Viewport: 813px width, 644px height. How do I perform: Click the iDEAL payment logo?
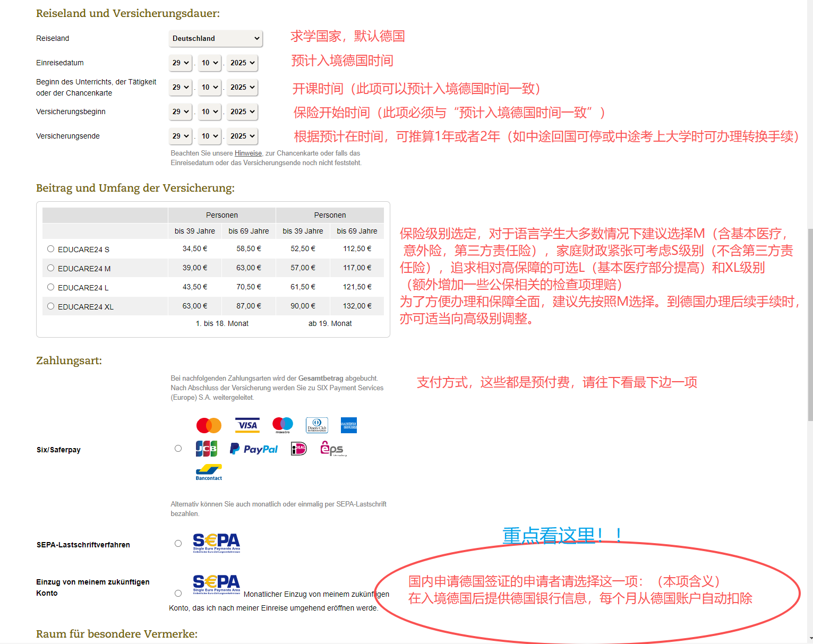click(299, 449)
